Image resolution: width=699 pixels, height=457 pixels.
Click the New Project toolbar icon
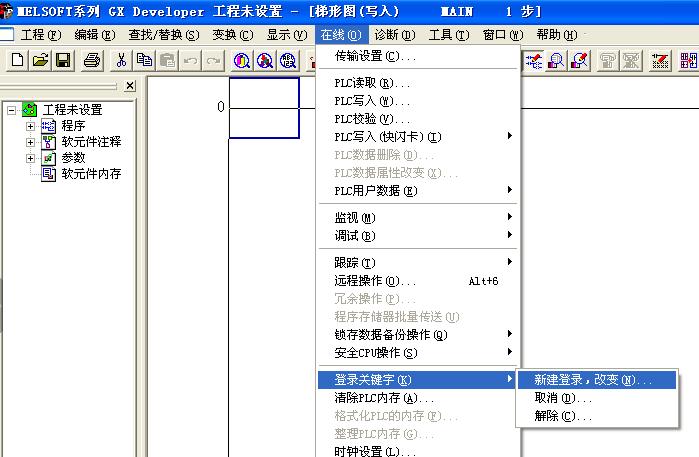17,61
